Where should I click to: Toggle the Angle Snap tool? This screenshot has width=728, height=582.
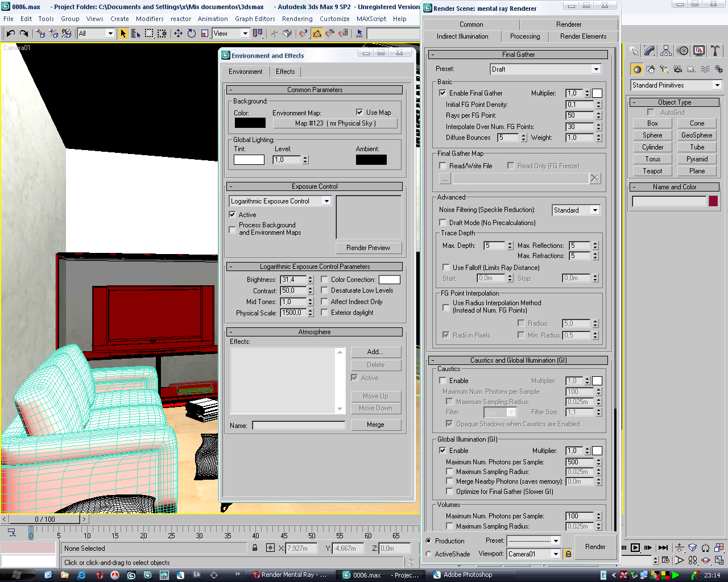tap(317, 34)
